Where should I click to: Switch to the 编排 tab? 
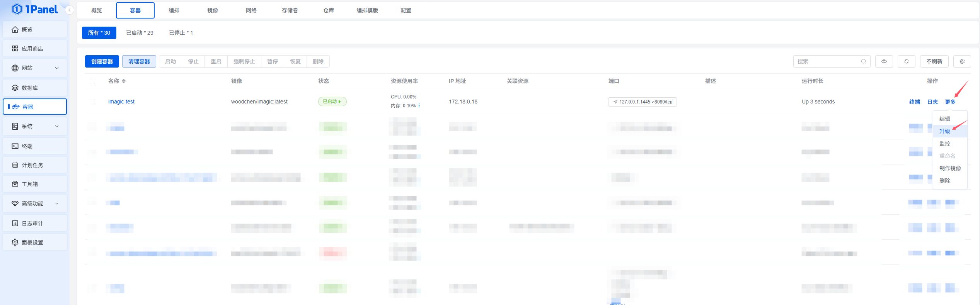[x=174, y=10]
